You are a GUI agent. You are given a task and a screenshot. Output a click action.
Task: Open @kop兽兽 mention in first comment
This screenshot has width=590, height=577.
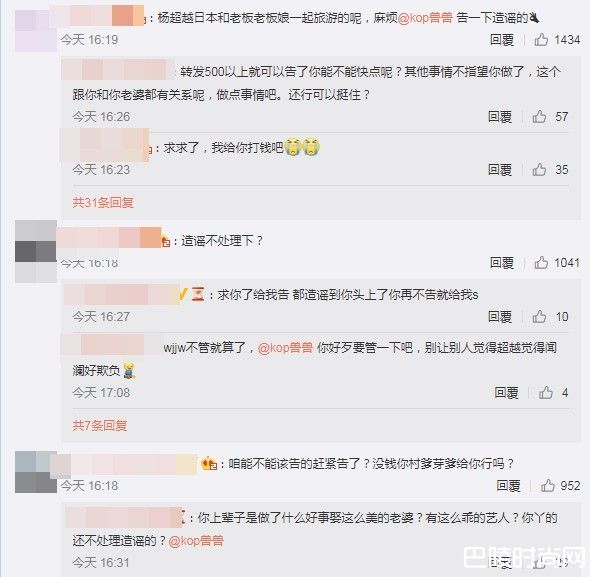click(x=425, y=18)
